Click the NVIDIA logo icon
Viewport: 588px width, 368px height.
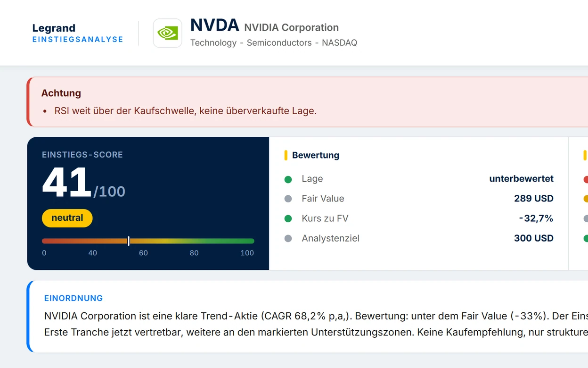click(x=167, y=33)
